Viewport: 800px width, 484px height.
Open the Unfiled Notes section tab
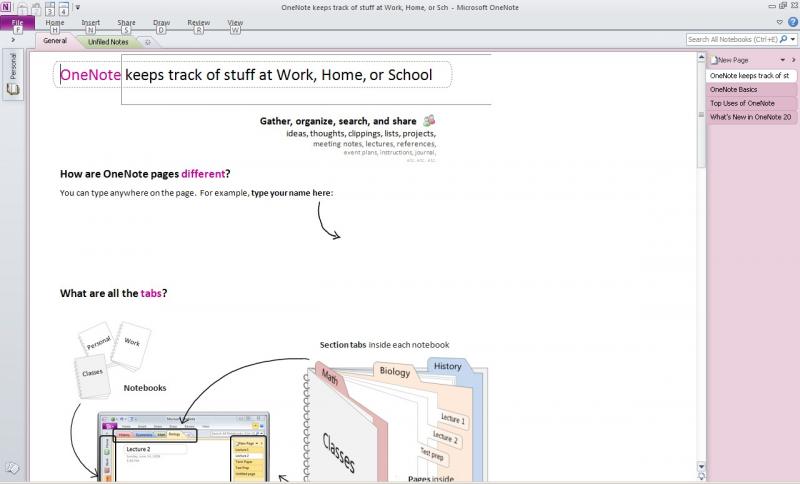click(108, 42)
